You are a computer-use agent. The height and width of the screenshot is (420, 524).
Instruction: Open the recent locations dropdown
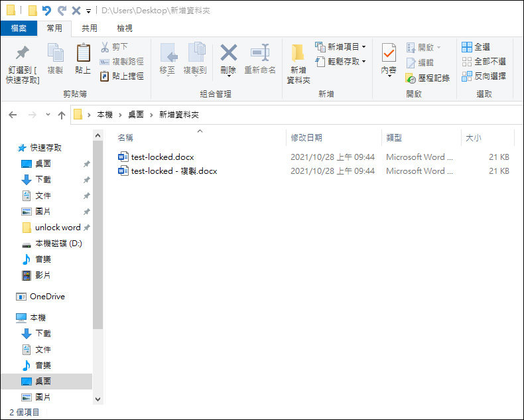pos(48,115)
